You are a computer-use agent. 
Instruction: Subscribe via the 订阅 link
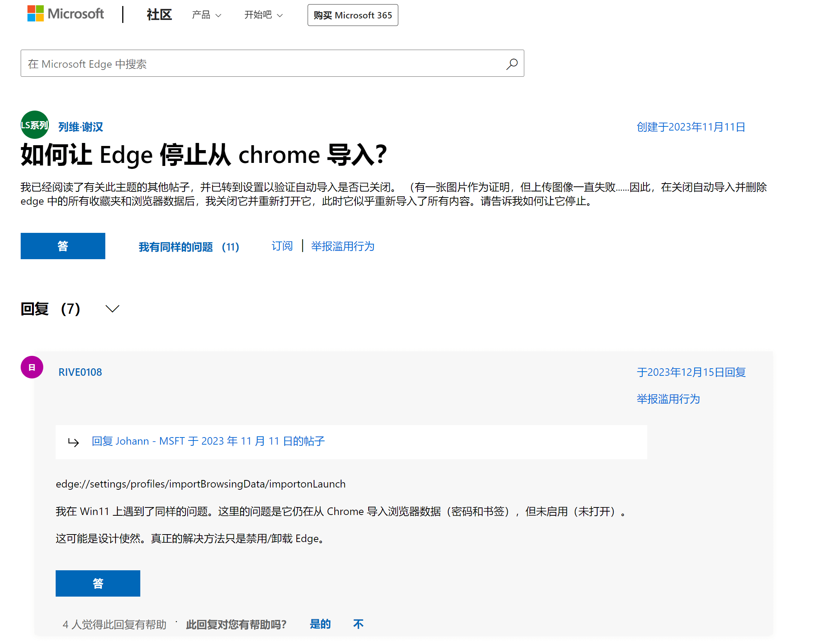tap(281, 246)
